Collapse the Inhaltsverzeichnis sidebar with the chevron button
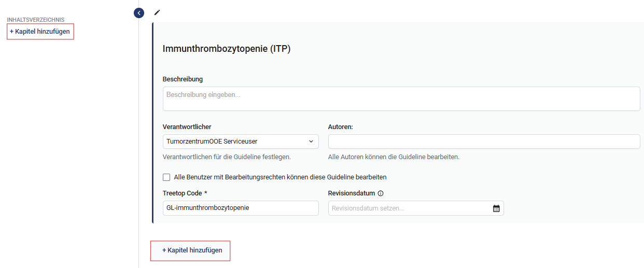Screen dimensions: 644x268 coord(139,13)
